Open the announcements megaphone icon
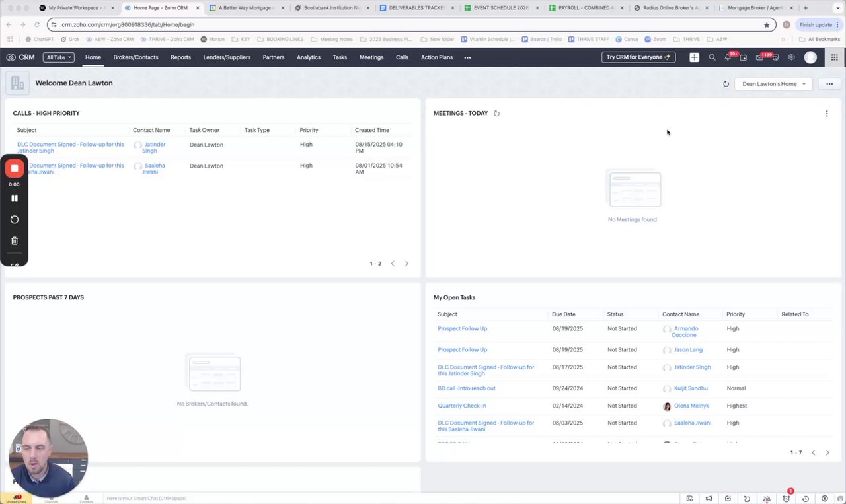846x504 pixels. tap(709, 499)
